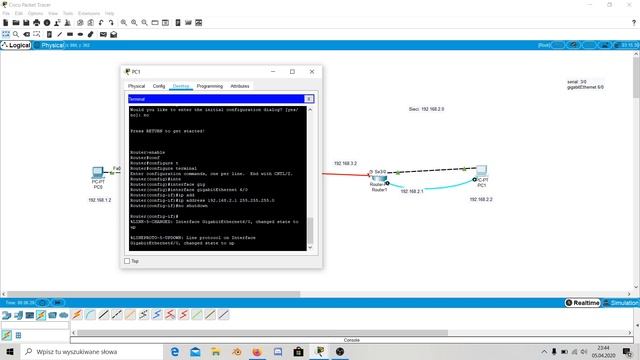Click the Resize Shape tool icon
The image size is (640, 360).
[x=37, y=34]
